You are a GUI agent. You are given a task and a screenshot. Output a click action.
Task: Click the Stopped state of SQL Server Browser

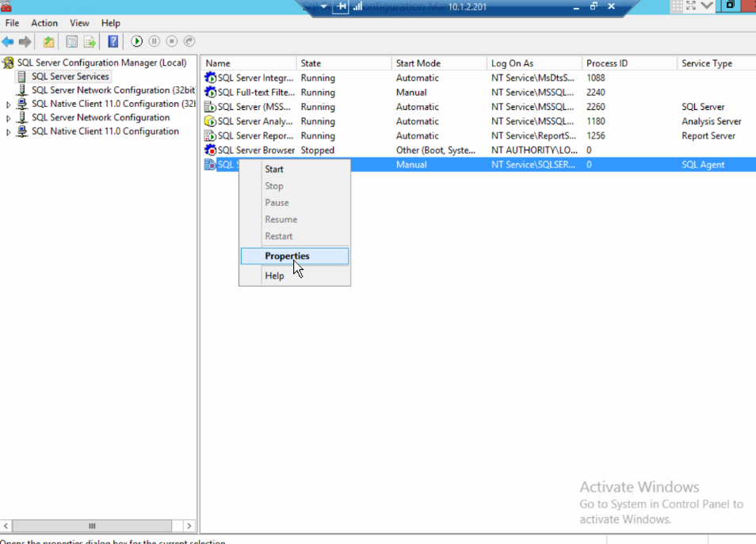(x=317, y=150)
